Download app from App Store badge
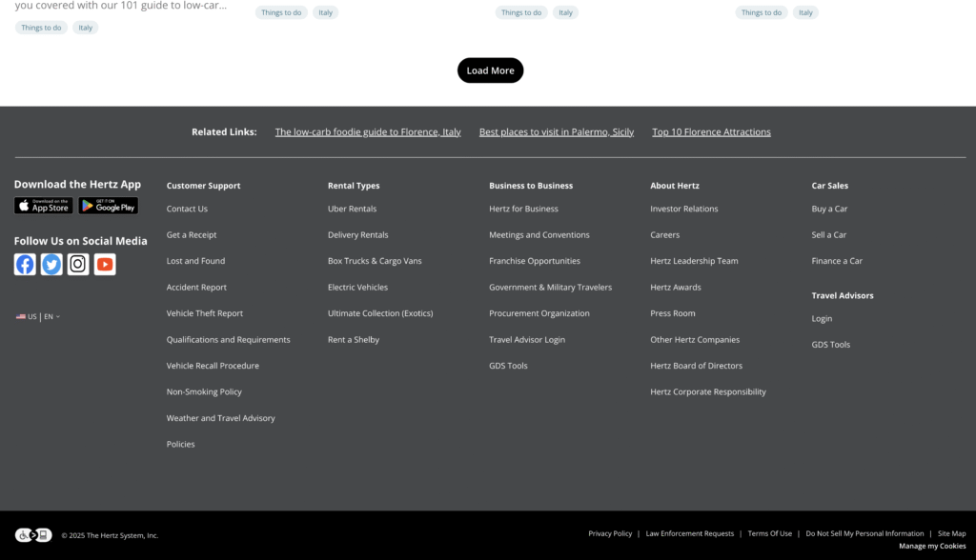This screenshot has width=976, height=560. tap(43, 206)
